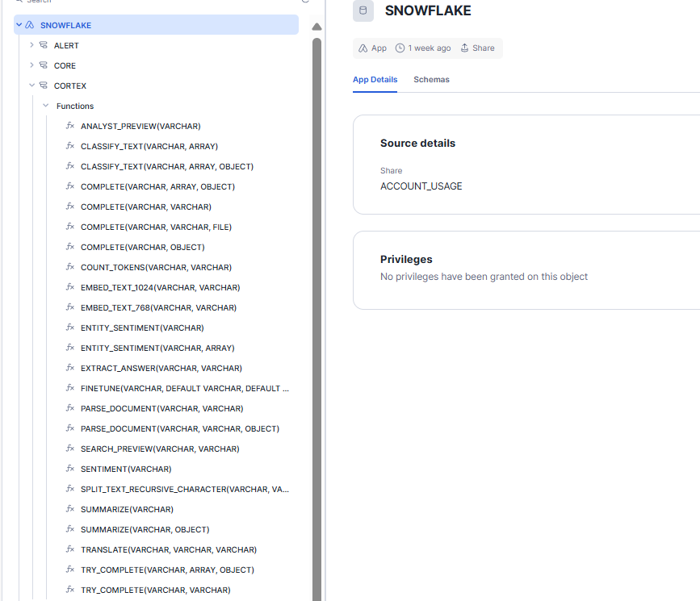This screenshot has height=601, width=700.
Task: Click the 1 week ago timestamp
Action: pos(430,48)
